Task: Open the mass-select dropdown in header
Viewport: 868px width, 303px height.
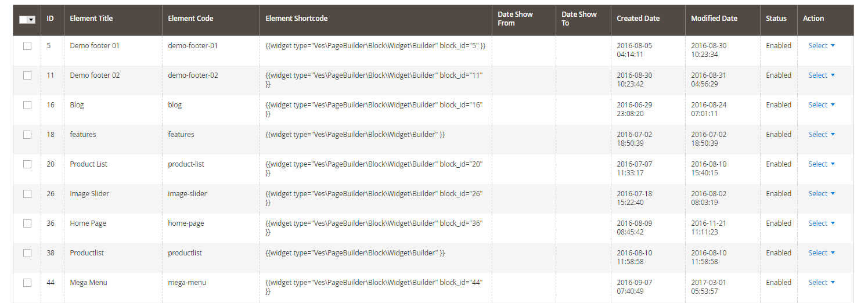Action: point(31,19)
